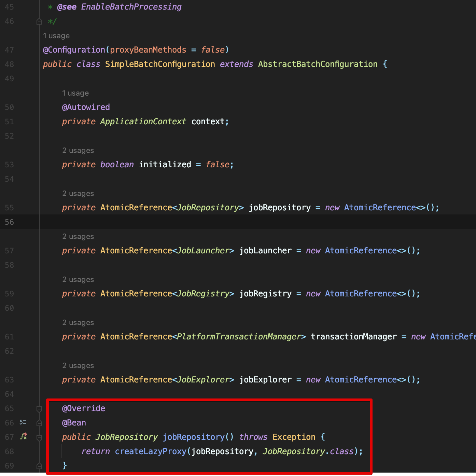Click the closing fold marker on line 69

[x=39, y=466]
